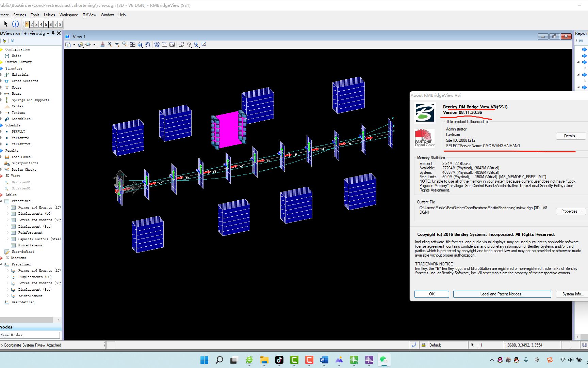Toggle the lock icon in status bar

point(423,345)
